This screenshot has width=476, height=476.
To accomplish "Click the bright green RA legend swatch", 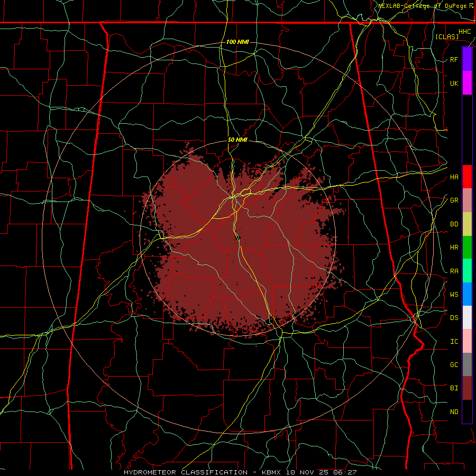I will [467, 271].
